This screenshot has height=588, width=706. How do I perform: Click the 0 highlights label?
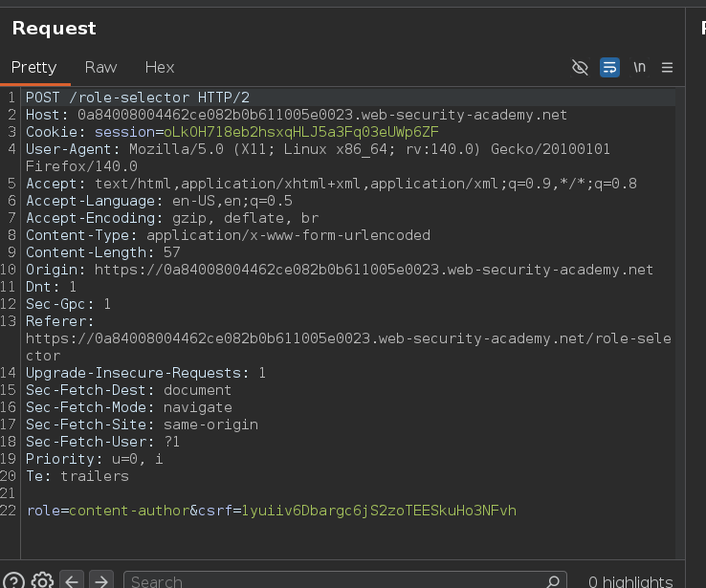pos(630,581)
